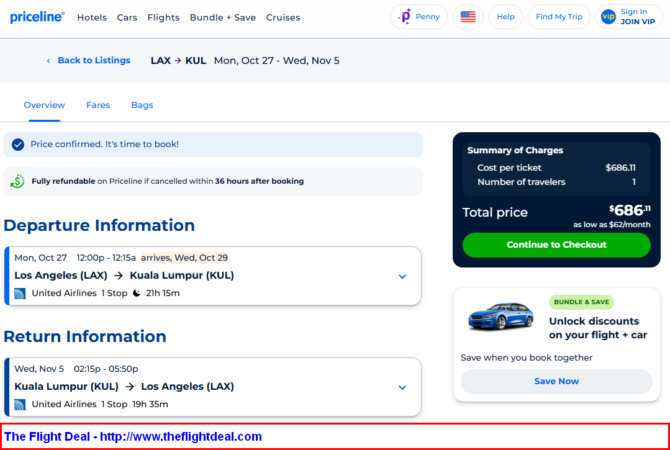Go Back to Listings

coord(94,60)
